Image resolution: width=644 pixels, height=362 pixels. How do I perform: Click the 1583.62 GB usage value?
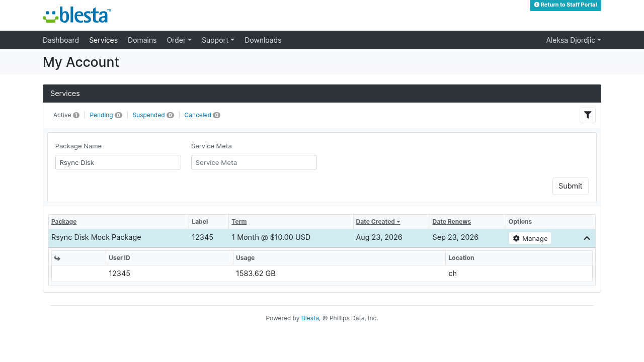(x=256, y=274)
